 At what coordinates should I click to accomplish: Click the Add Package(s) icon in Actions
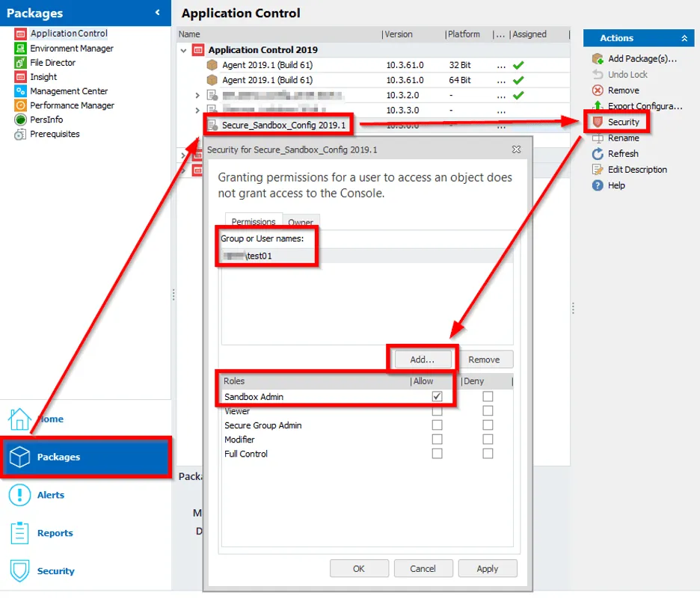(x=598, y=58)
